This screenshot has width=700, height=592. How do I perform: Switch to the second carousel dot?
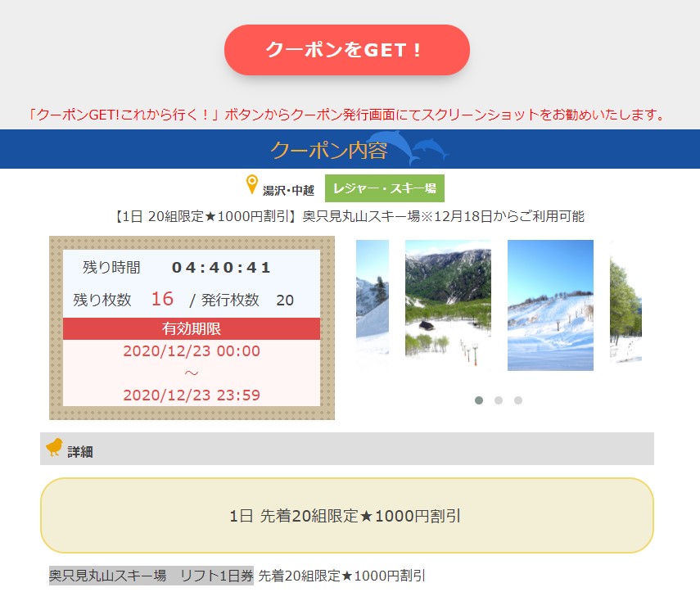(499, 400)
